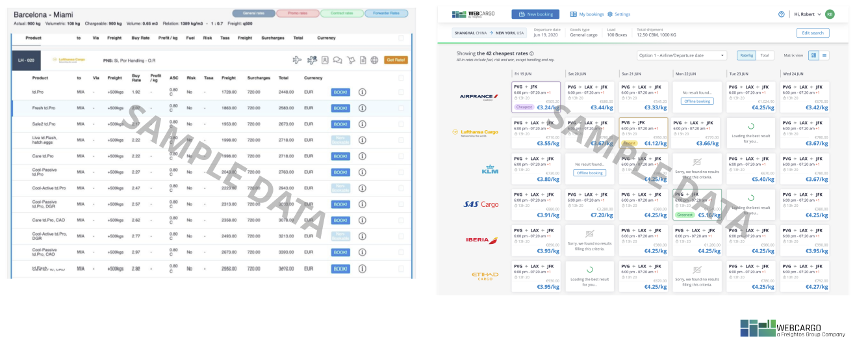Click Fri 19 JUN column header
The height and width of the screenshot is (350, 868).
[x=523, y=74]
